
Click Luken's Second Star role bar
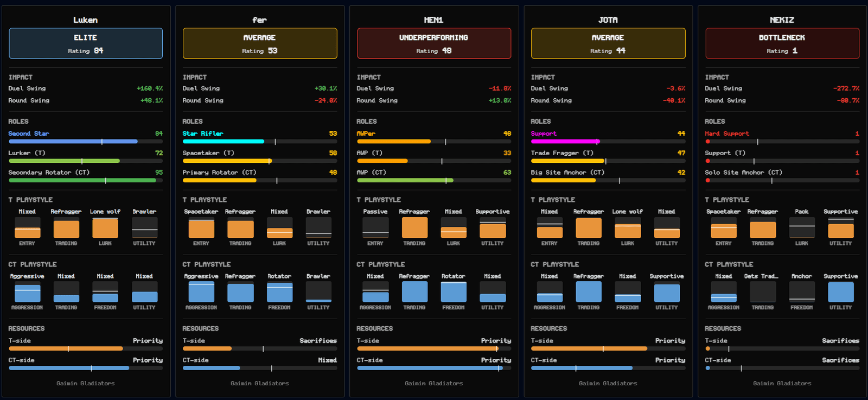click(x=86, y=142)
